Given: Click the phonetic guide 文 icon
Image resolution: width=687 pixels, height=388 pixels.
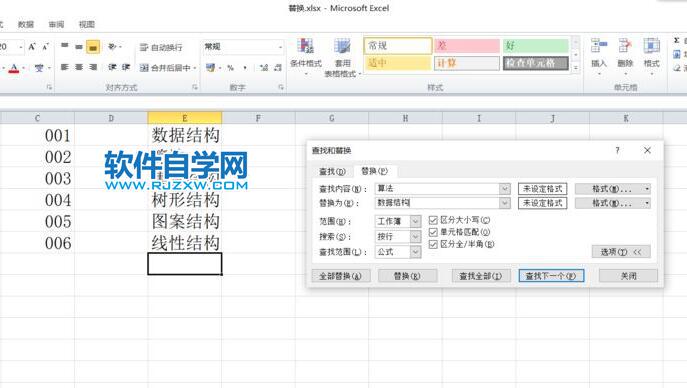Looking at the screenshot, I should (x=39, y=67).
